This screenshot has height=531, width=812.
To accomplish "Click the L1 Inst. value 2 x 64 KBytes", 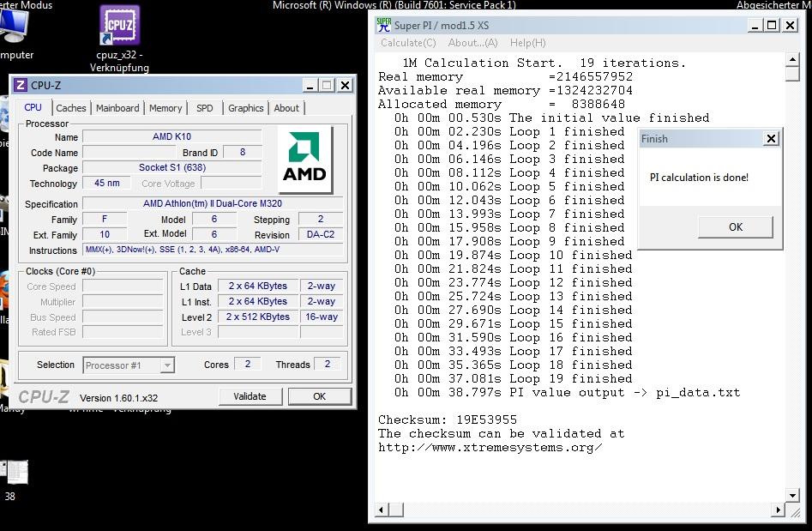I will 258,301.
